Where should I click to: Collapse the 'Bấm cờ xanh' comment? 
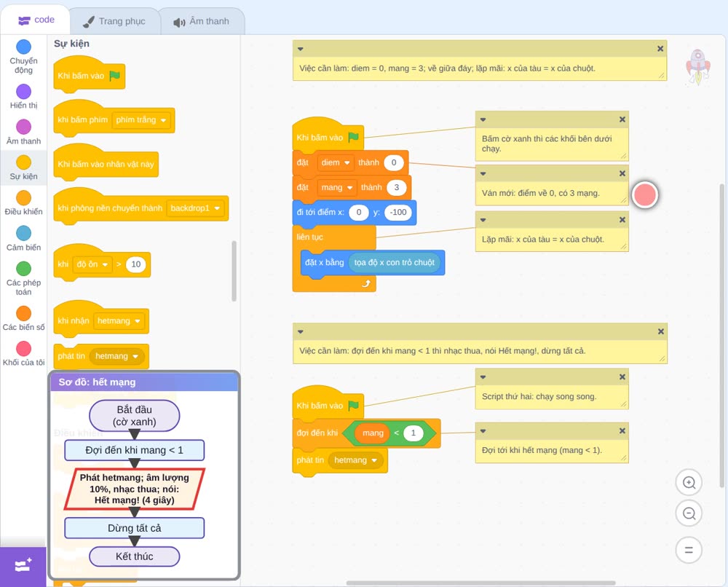483,120
